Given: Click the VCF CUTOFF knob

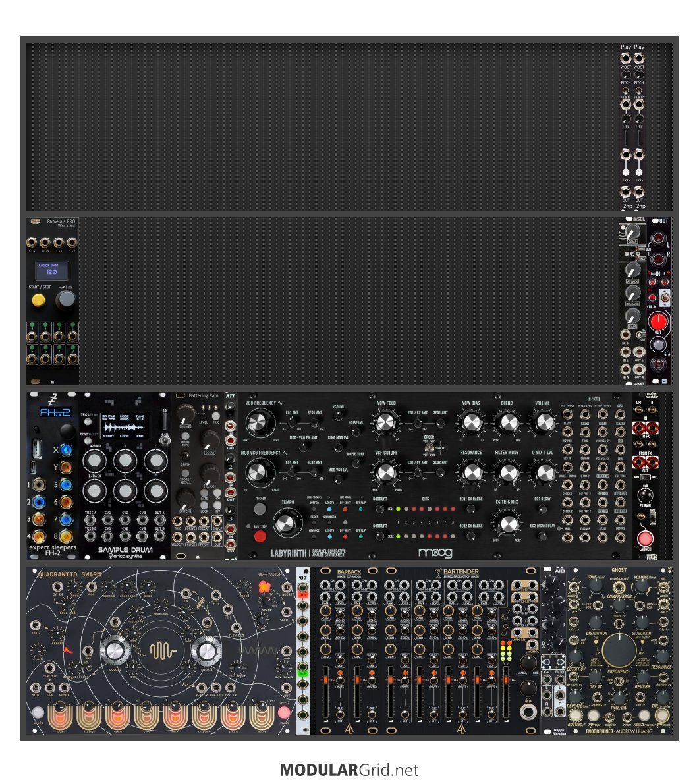Looking at the screenshot, I should point(385,472).
